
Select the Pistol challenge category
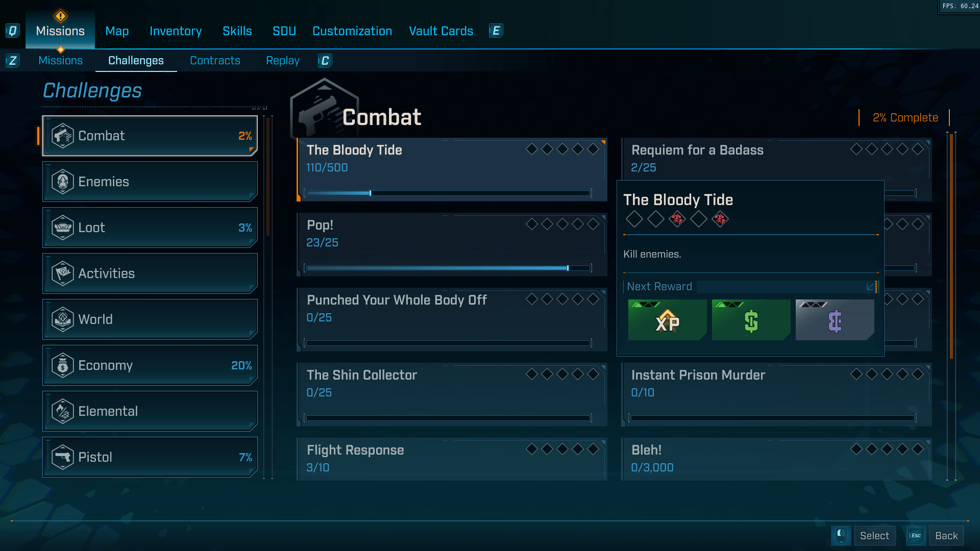pos(150,457)
